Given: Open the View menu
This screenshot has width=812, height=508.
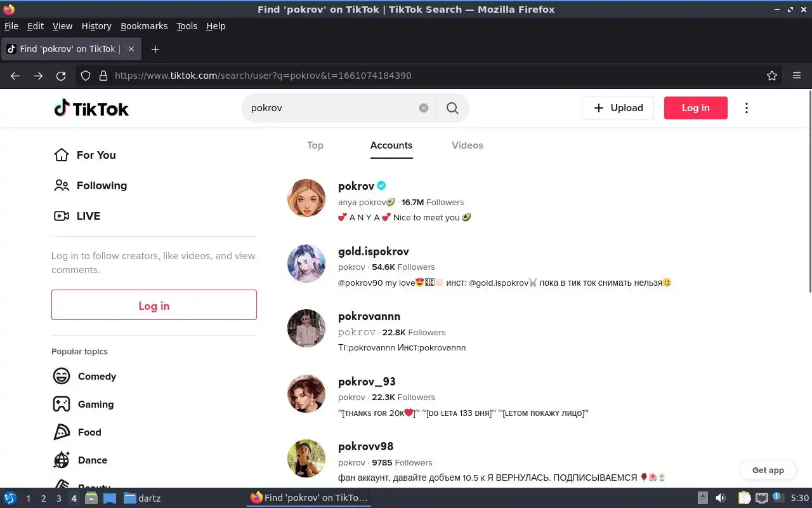Looking at the screenshot, I should [x=62, y=26].
